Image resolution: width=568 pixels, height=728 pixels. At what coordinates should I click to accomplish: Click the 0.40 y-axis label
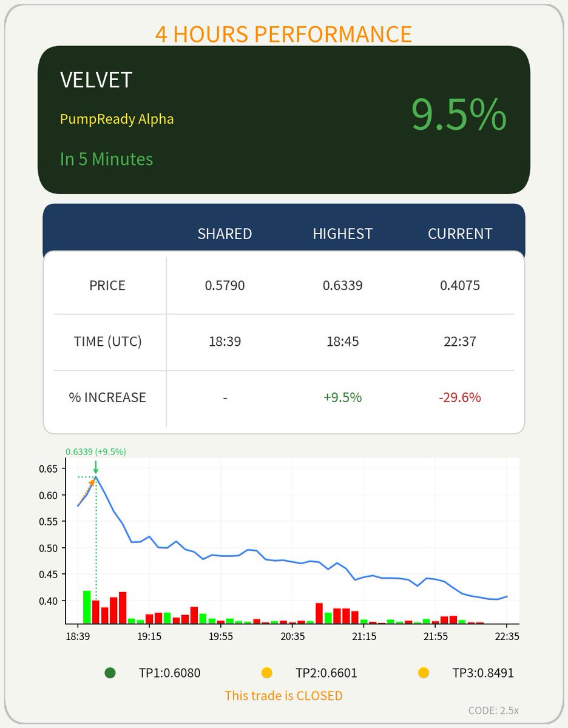point(48,601)
